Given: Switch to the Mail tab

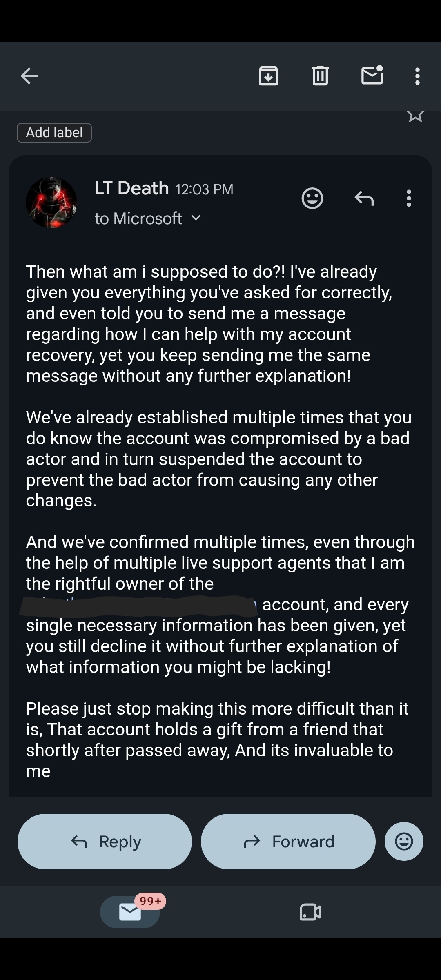Looking at the screenshot, I should (130, 912).
